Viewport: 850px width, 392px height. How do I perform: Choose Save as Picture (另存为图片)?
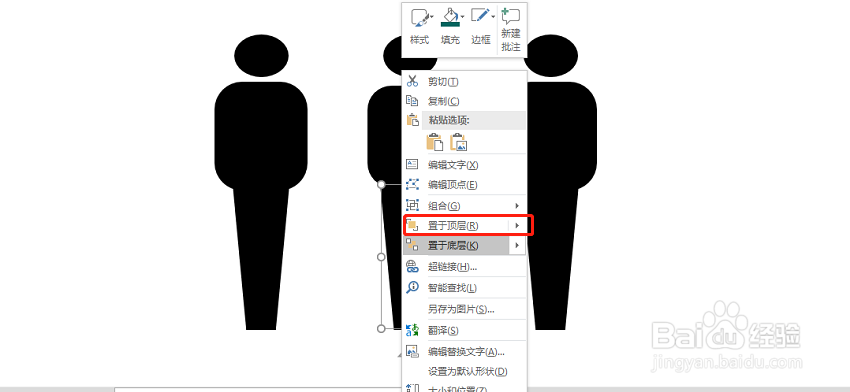pyautogui.click(x=464, y=310)
